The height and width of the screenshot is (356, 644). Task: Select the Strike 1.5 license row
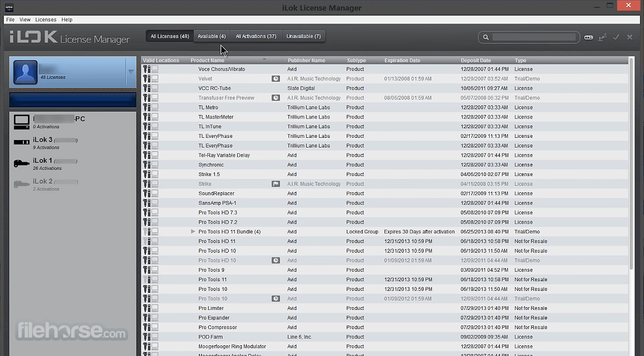tap(385, 174)
